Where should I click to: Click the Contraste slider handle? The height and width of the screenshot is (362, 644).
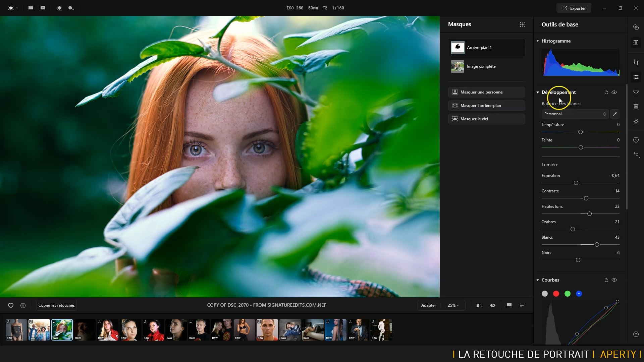click(586, 198)
